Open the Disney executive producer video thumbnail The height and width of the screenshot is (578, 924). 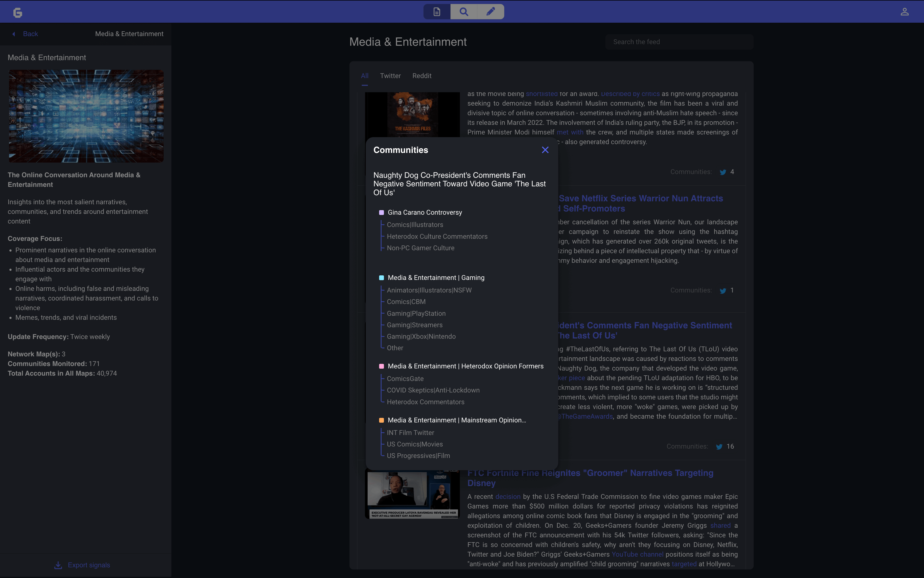pos(413,495)
